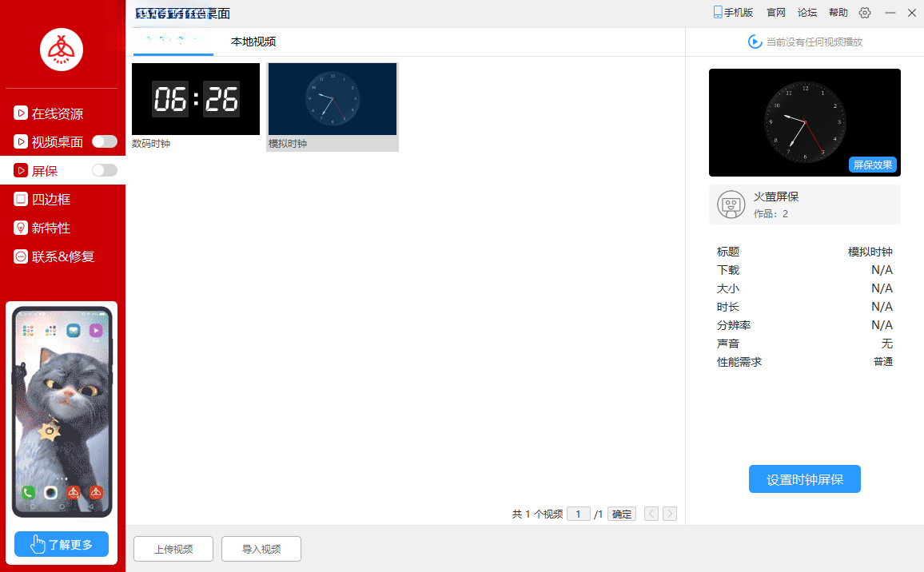Select the 数码时钟 thumbnail
924x572 pixels.
click(x=196, y=99)
